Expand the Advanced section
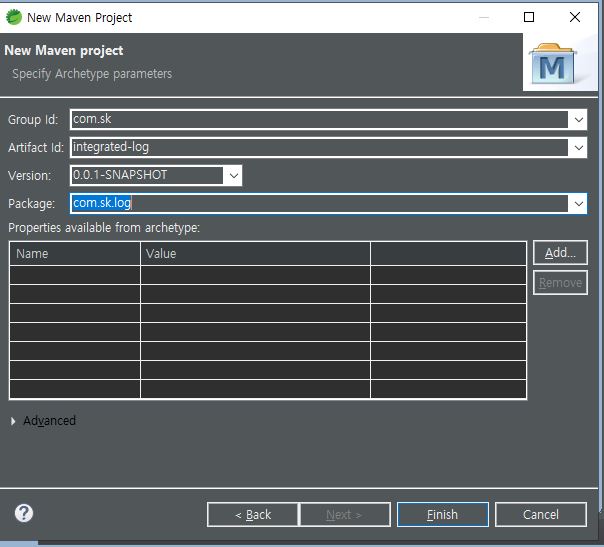 (x=13, y=421)
